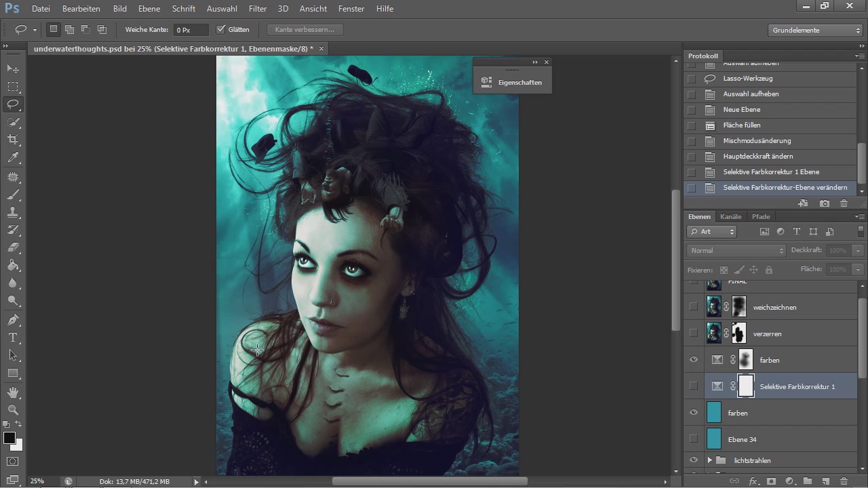Toggle Glätten checkbox
Viewport: 868px width, 488px height.
(x=220, y=30)
